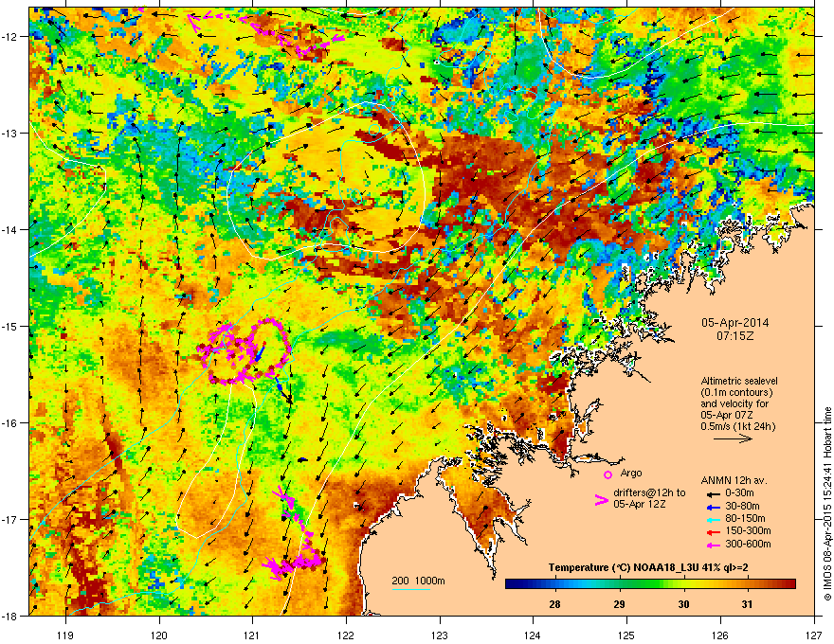Click the longitude axis label 125

click(627, 635)
